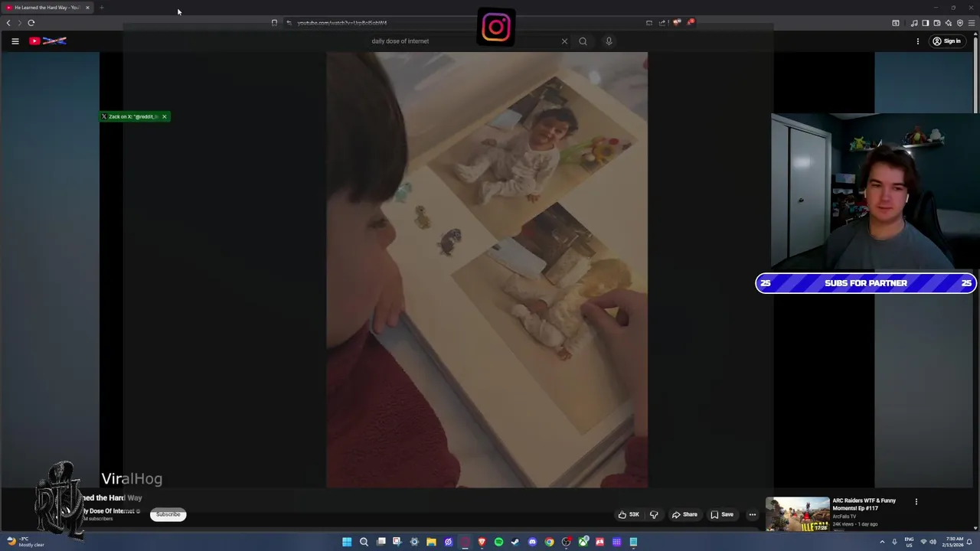Image resolution: width=980 pixels, height=551 pixels.
Task: Open the picture-in-picture icon in address bar
Action: click(649, 23)
